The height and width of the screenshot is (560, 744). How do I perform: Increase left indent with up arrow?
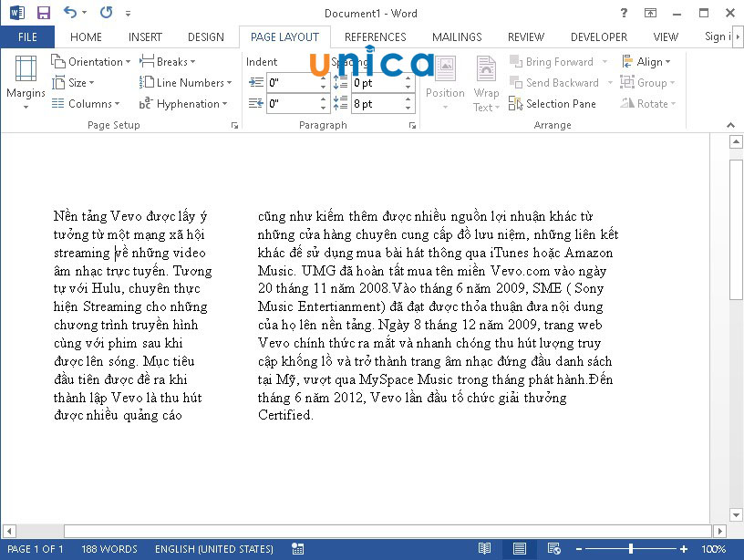pos(323,78)
